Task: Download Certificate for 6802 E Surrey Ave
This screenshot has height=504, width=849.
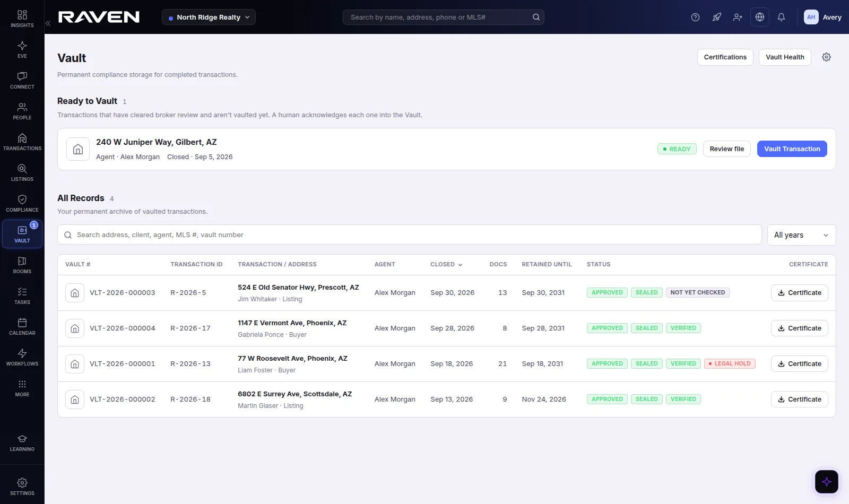Action: [799, 399]
